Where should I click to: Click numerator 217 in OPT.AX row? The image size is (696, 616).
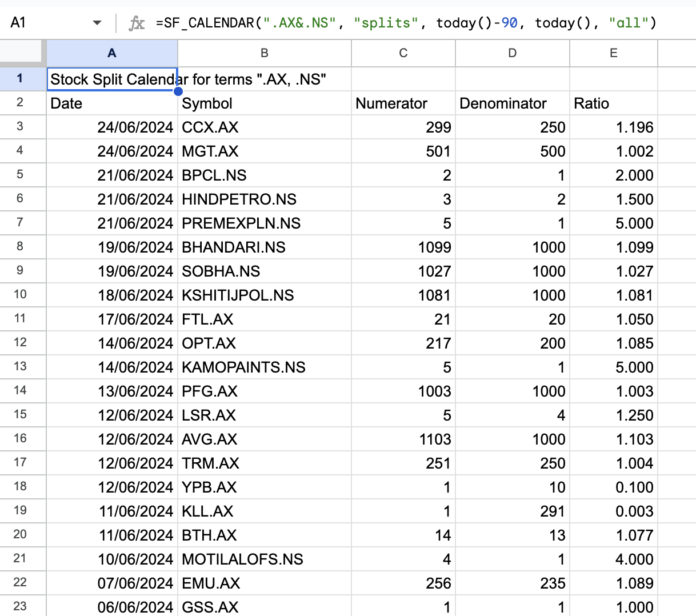(403, 343)
